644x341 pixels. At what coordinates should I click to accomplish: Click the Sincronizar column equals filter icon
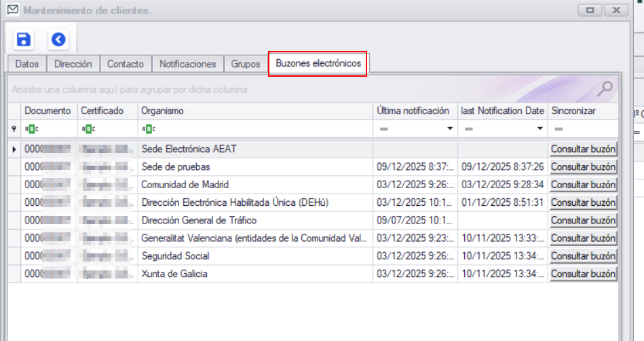click(x=558, y=128)
